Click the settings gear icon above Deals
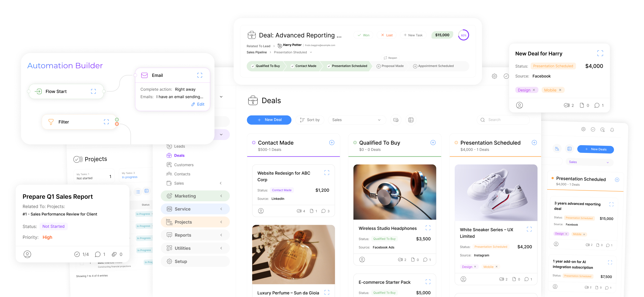 (x=494, y=76)
